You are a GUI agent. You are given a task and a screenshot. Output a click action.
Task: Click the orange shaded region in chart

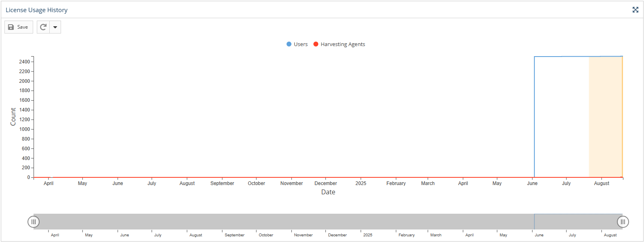605,117
